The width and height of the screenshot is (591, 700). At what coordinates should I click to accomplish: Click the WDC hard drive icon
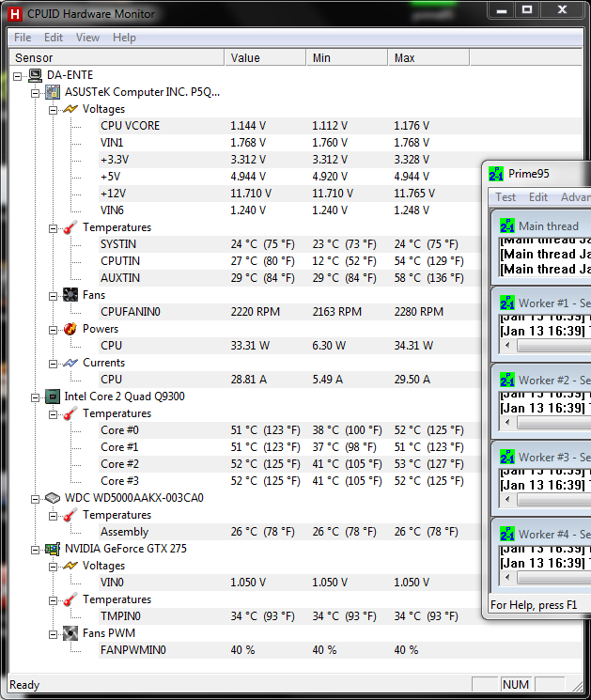coord(53,498)
